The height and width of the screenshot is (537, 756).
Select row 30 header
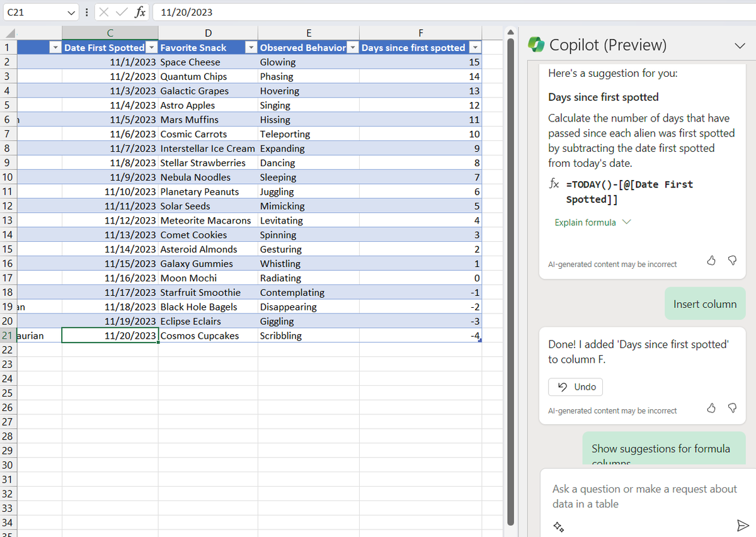coord(8,465)
